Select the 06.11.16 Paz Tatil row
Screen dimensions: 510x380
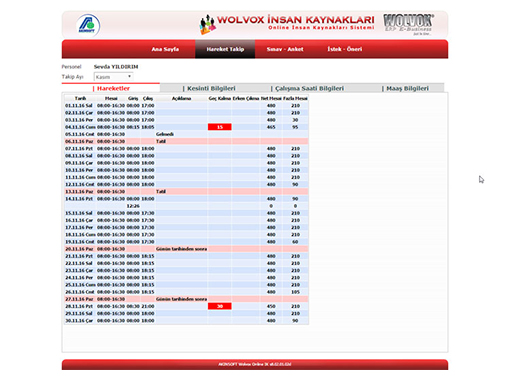(x=186, y=141)
